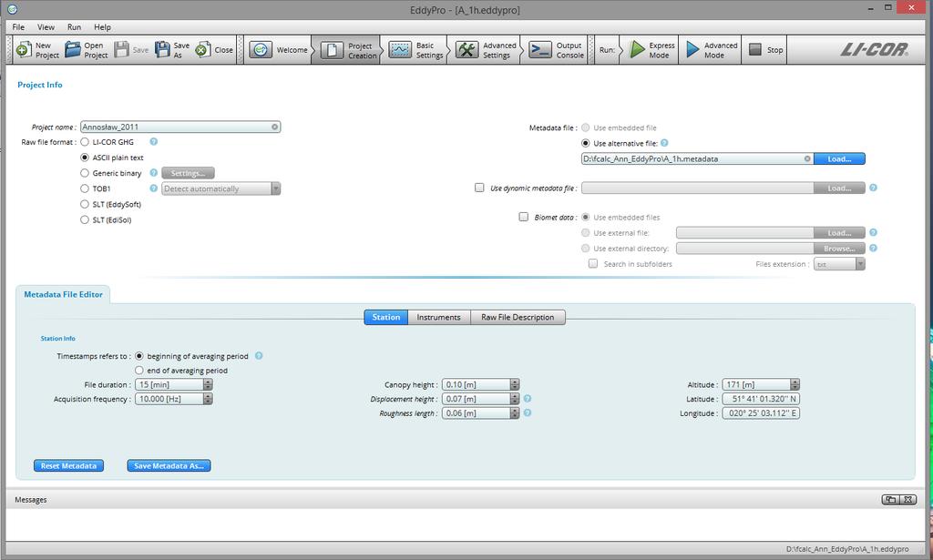The height and width of the screenshot is (560, 933).
Task: Open a project using Open Project icon
Action: tap(73, 50)
